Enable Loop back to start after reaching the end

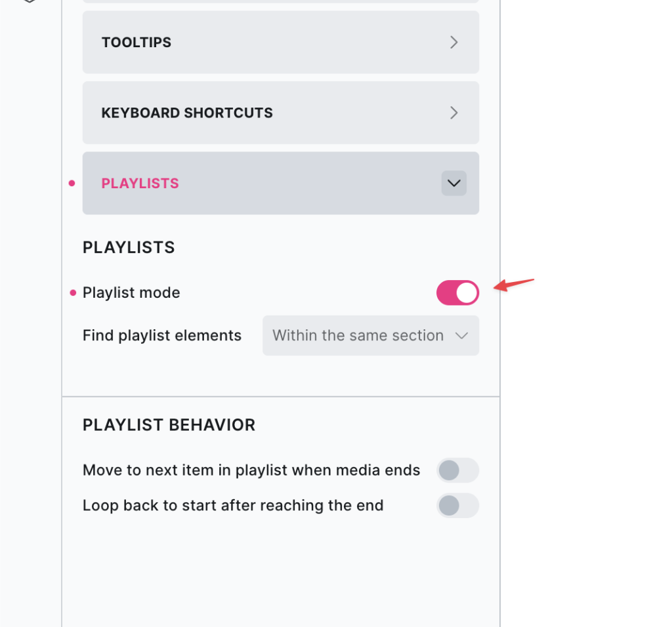457,506
